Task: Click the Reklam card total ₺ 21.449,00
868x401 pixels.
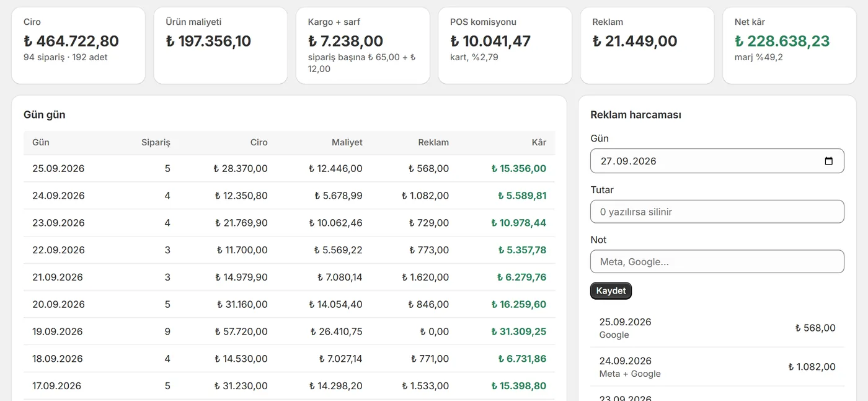Action: coord(635,41)
